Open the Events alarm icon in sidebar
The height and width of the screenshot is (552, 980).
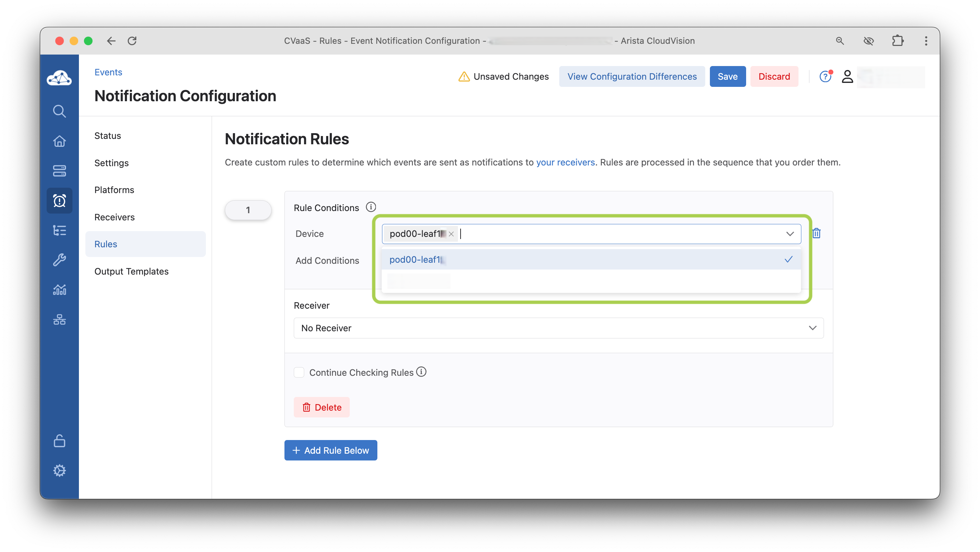[59, 201]
